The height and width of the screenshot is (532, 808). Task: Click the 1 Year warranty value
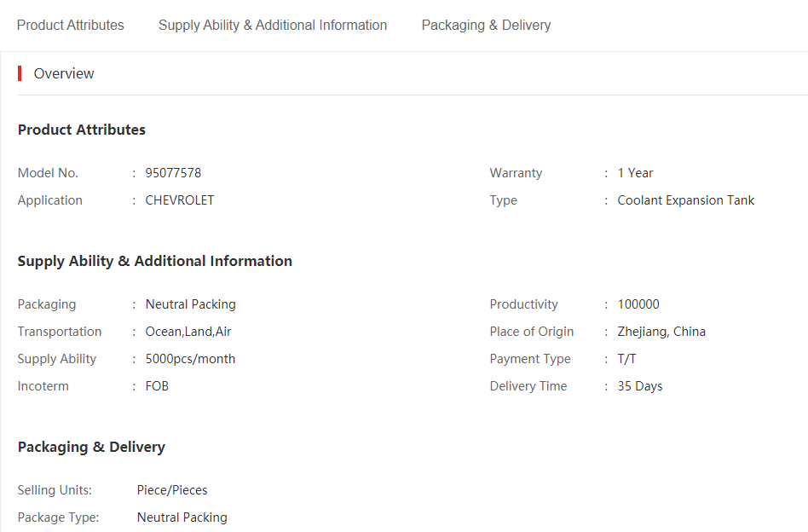click(635, 173)
